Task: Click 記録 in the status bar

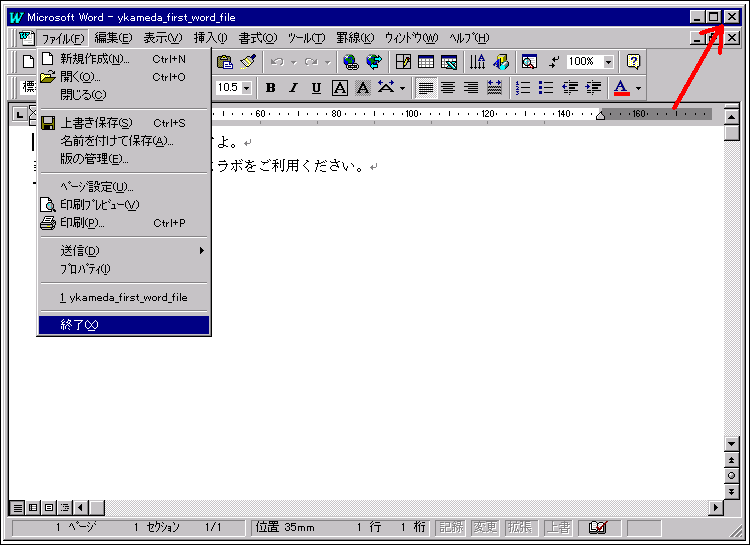Action: (x=451, y=527)
